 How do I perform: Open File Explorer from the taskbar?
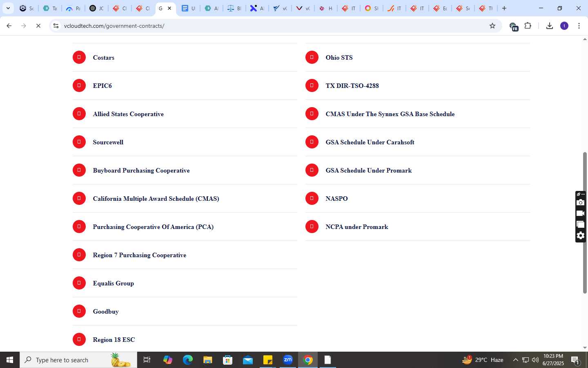coord(207,360)
